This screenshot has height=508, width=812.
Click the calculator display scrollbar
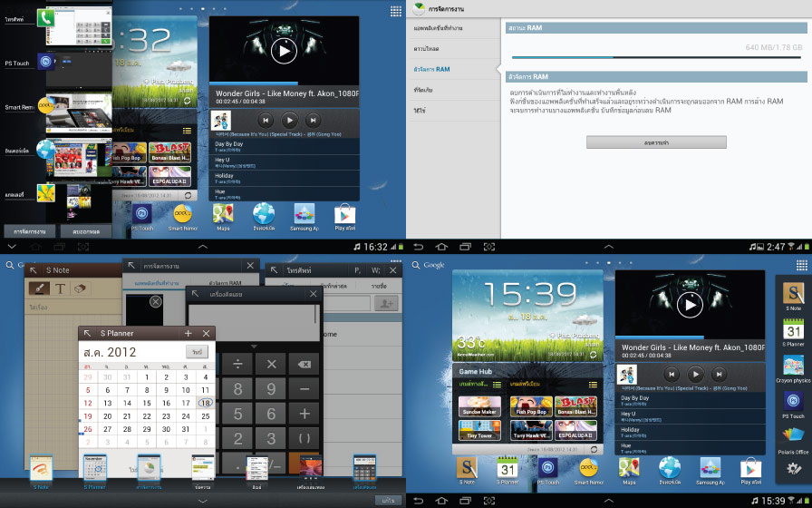[314, 316]
